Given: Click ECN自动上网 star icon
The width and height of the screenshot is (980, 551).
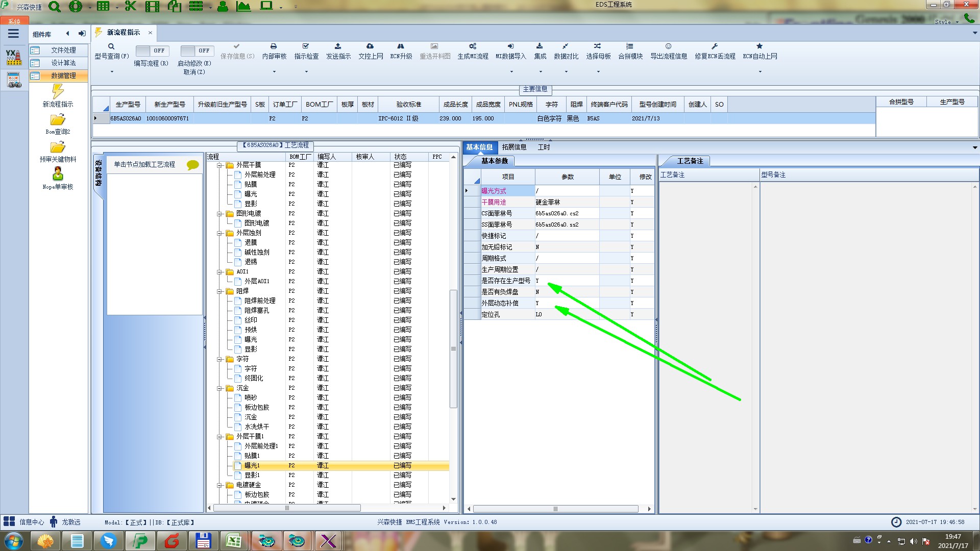Looking at the screenshot, I should pyautogui.click(x=759, y=46).
